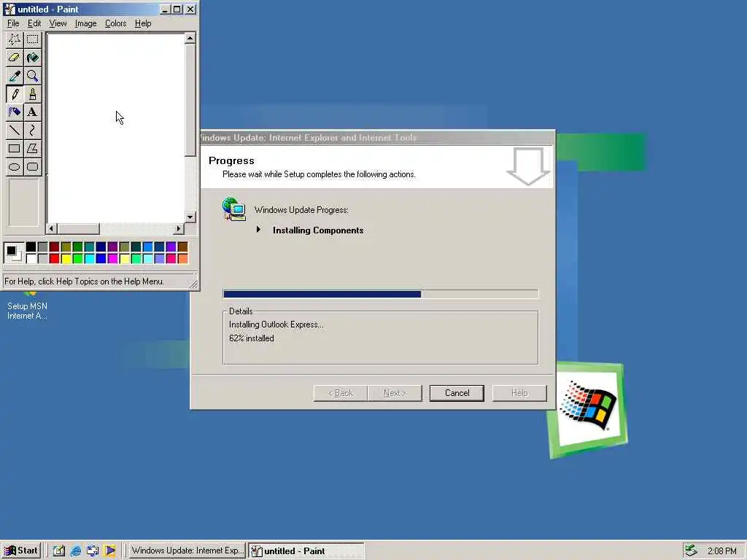Image resolution: width=747 pixels, height=560 pixels.
Task: Pick the Rectangle shape tool
Action: (15, 148)
